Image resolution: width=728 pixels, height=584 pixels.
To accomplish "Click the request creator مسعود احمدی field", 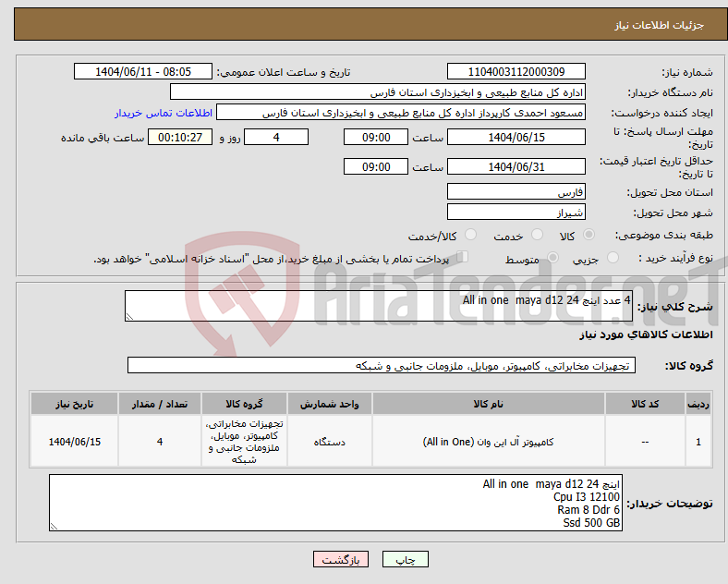I will [x=401, y=113].
